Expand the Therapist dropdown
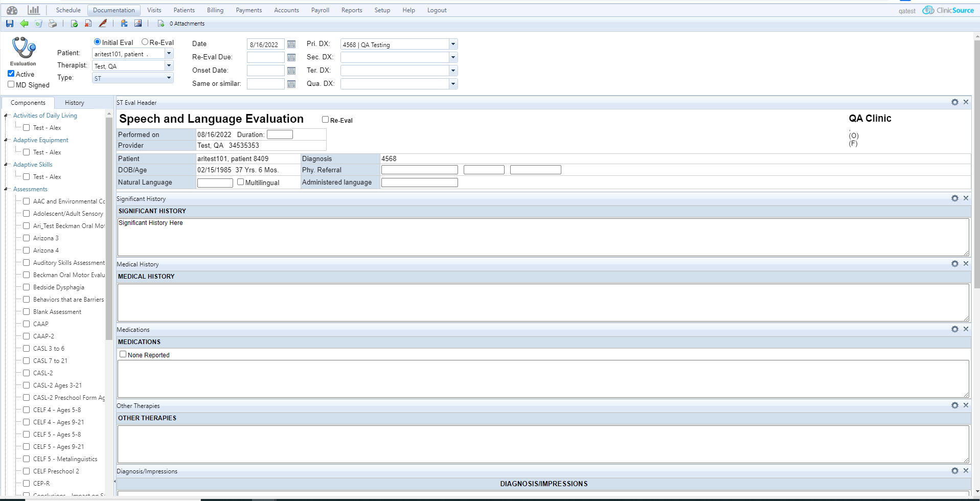 169,65
